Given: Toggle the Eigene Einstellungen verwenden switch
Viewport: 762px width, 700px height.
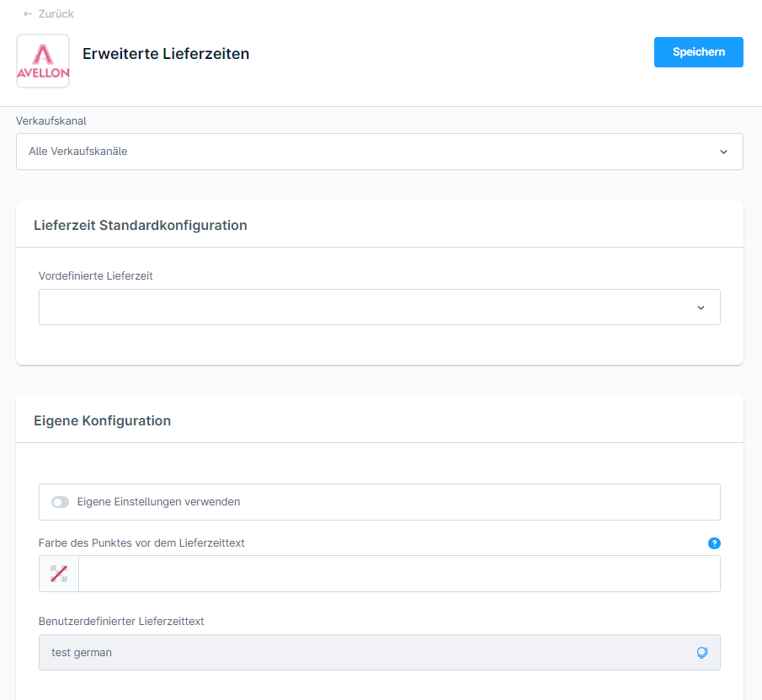Looking at the screenshot, I should point(60,502).
